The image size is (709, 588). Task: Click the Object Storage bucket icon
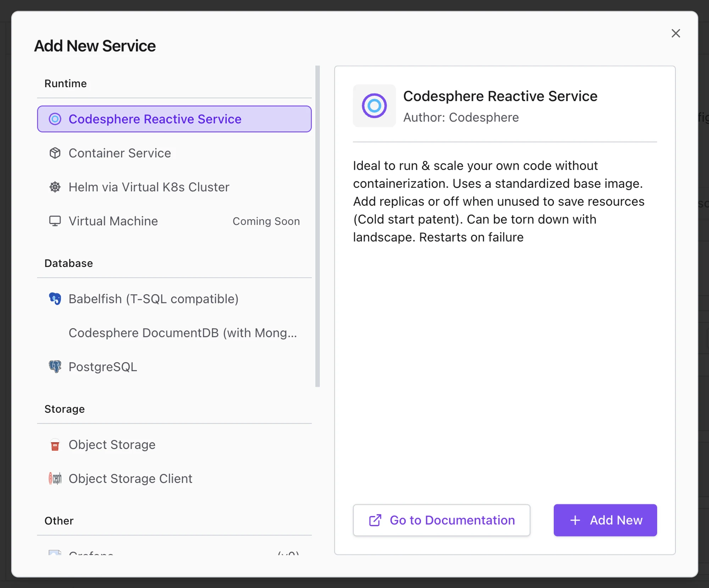pyautogui.click(x=55, y=445)
